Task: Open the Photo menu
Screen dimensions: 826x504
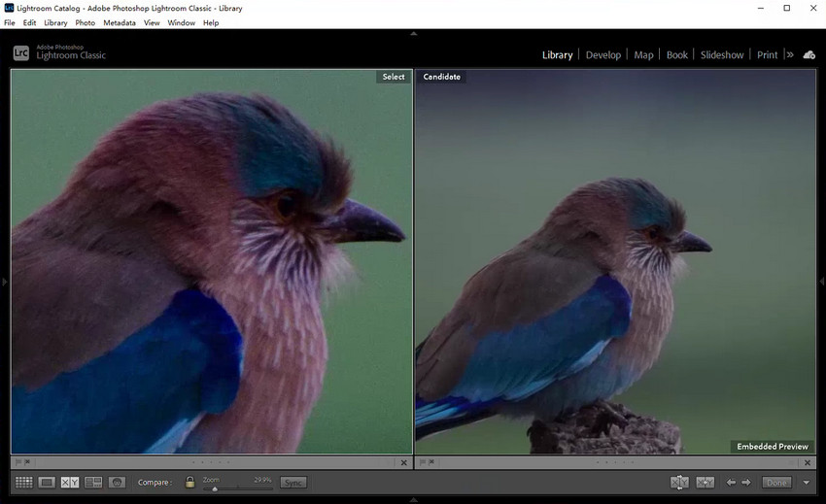Action: coord(85,22)
